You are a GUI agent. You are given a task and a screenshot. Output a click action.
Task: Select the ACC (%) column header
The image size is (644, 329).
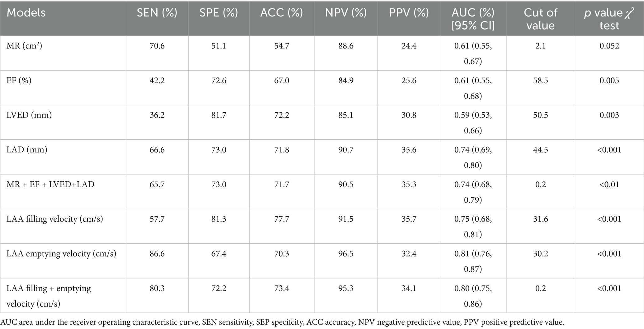tap(282, 13)
